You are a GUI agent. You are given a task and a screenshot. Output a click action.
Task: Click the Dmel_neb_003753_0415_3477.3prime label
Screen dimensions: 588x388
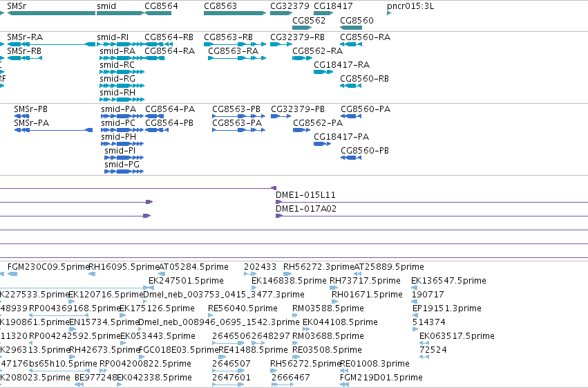224,295
